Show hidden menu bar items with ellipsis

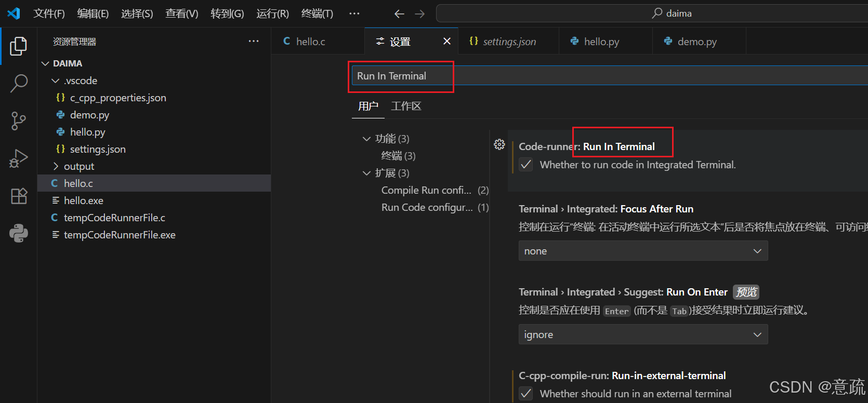click(354, 14)
